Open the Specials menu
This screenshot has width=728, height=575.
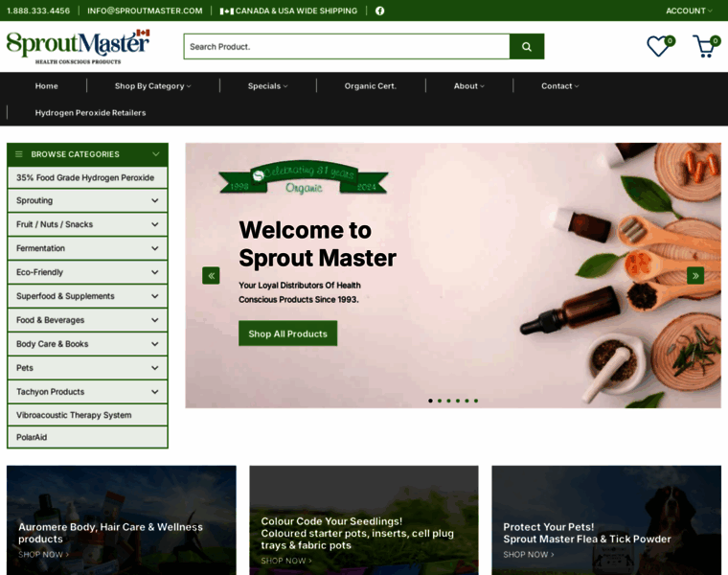tap(268, 86)
